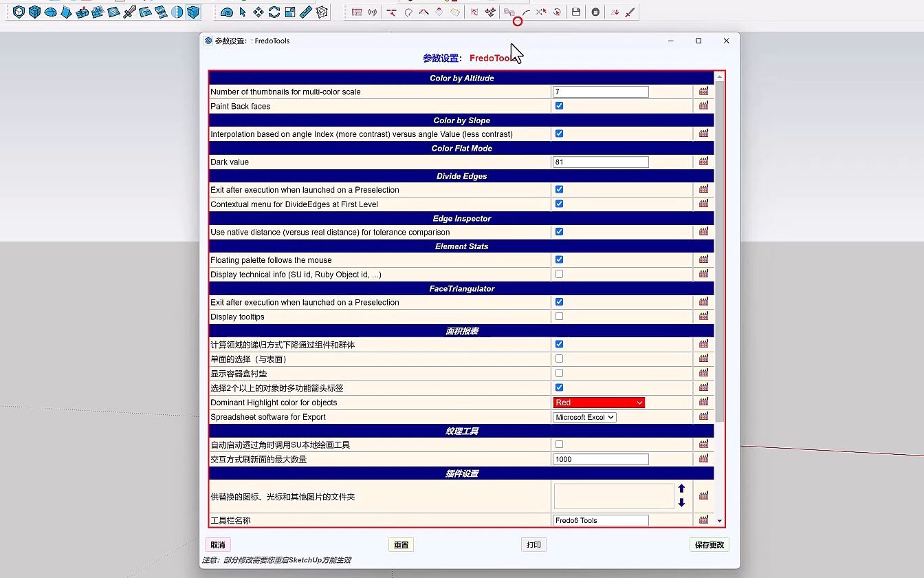Click the 面积报表 section header
The width and height of the screenshot is (924, 578).
[x=462, y=331]
